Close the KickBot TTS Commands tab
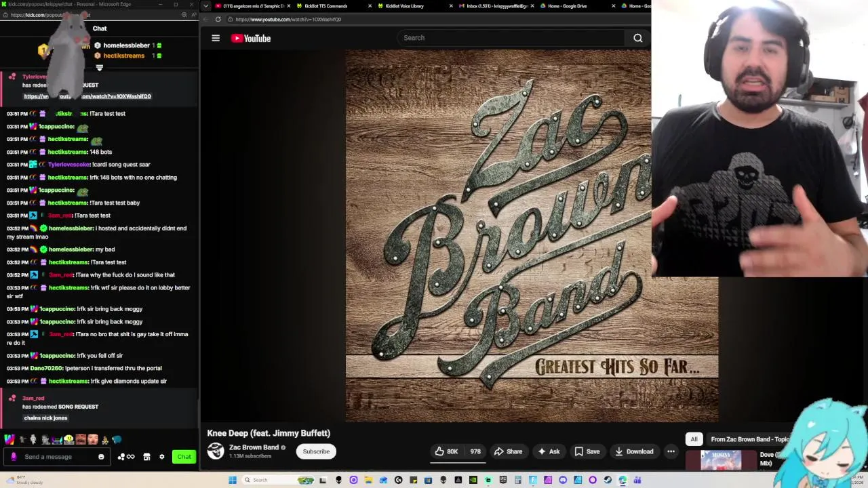Screen dimensions: 868x488 click(x=370, y=6)
